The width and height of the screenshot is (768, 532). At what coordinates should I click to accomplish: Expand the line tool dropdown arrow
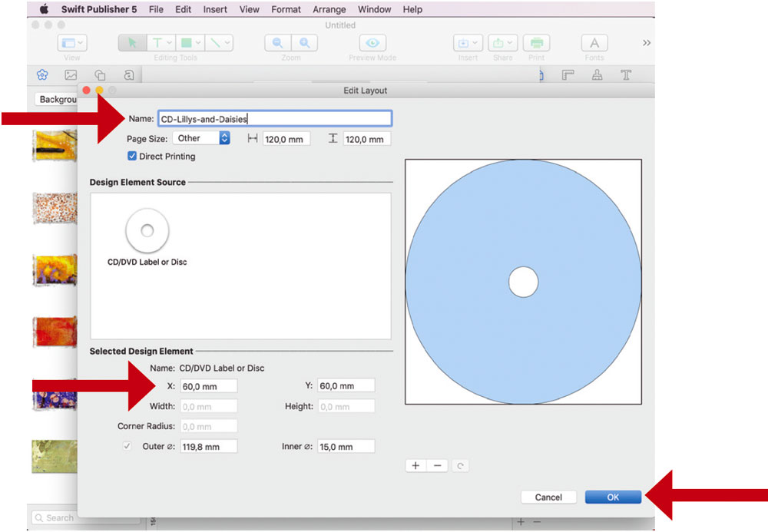(x=227, y=43)
